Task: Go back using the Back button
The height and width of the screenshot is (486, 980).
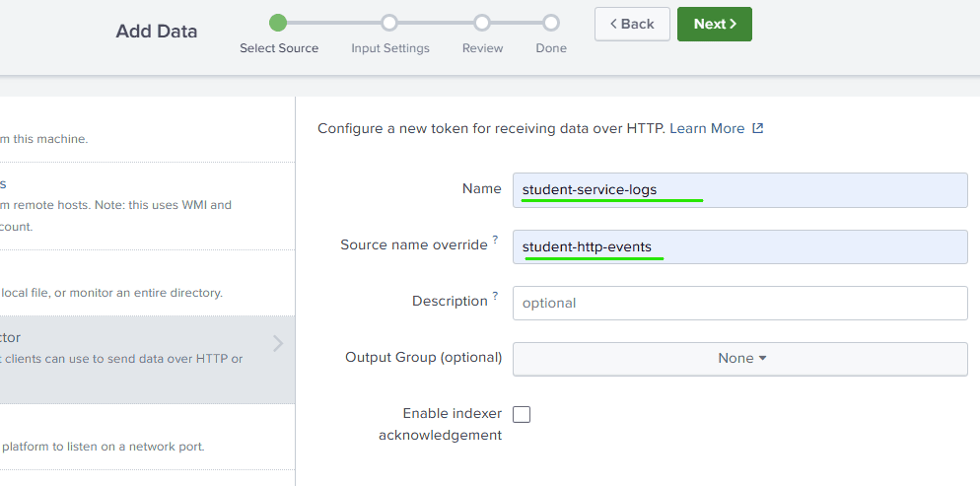Action: (631, 24)
